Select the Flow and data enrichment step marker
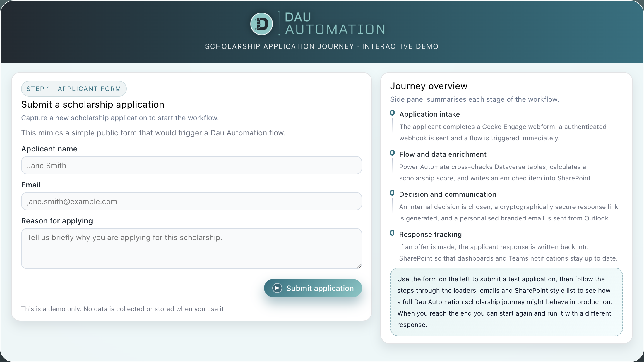644x362 pixels. coord(392,153)
